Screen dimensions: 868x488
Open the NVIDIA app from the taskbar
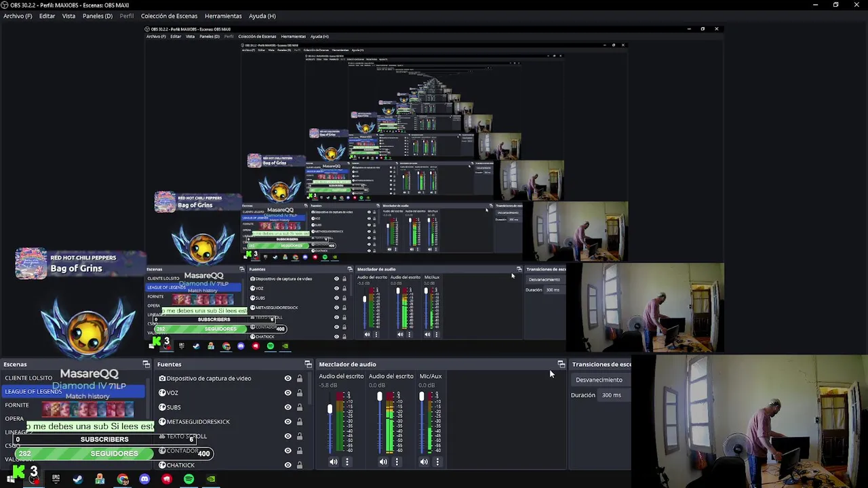211,479
